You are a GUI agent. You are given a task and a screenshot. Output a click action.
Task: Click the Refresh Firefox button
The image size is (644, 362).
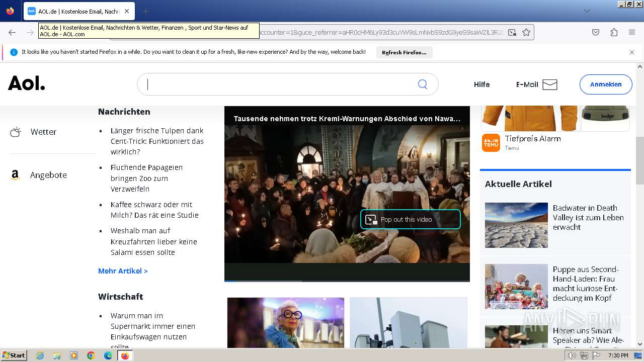click(x=404, y=52)
